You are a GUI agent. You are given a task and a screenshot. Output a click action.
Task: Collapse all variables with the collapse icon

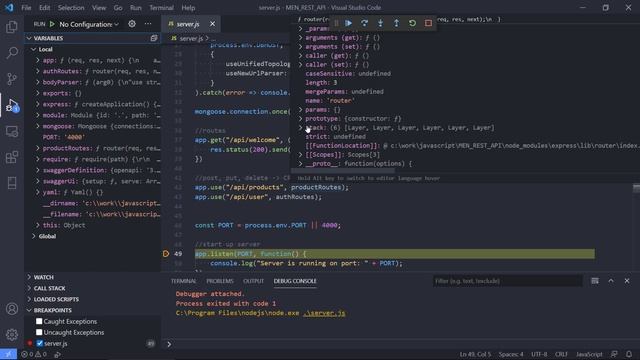click(x=154, y=38)
